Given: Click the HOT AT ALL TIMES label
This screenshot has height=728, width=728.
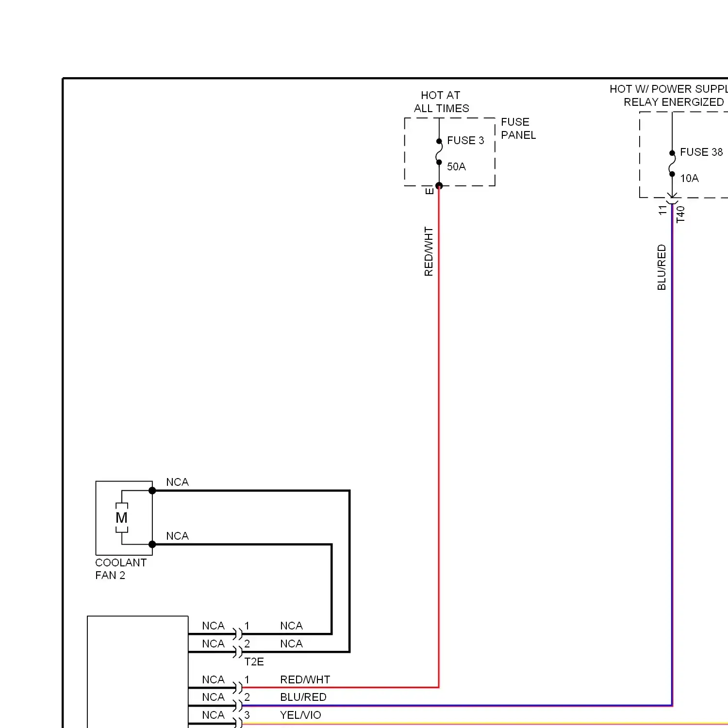Looking at the screenshot, I should [441, 102].
